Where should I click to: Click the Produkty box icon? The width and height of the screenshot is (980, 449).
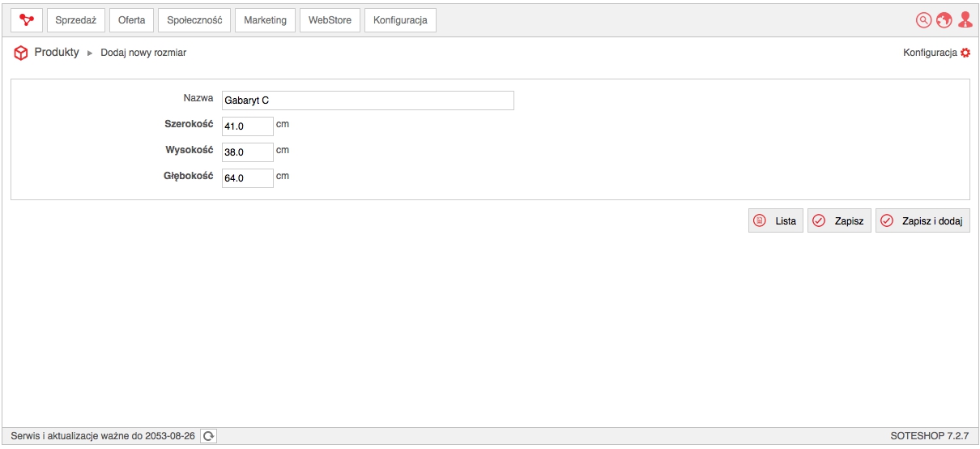point(21,53)
